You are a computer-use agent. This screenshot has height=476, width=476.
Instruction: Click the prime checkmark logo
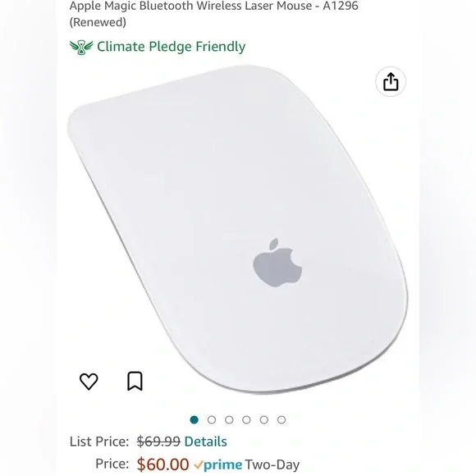pos(217,465)
